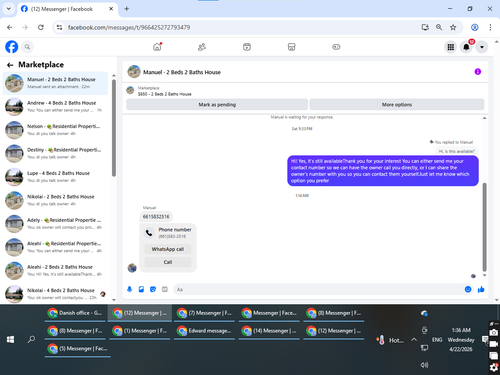500x375 pixels.
Task: Choose a sticker icon
Action: (x=153, y=289)
